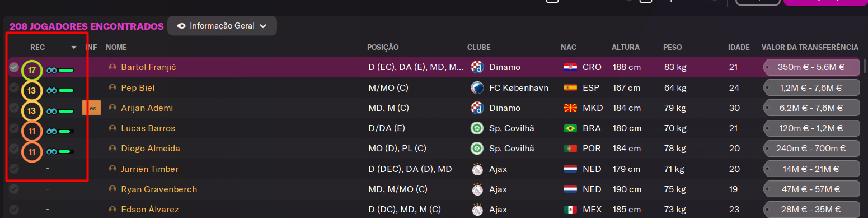868x218 pixels.
Task: Toggle the selection checkmark for Ryan Gravenberch
Action: coord(14,189)
